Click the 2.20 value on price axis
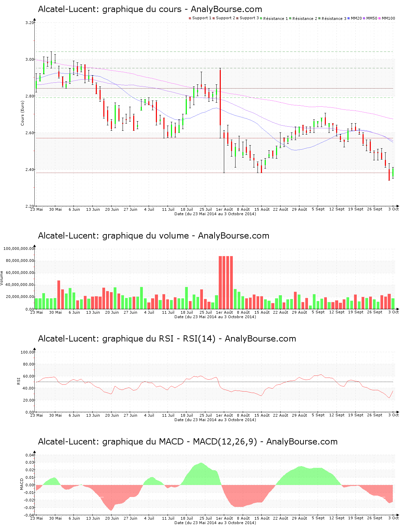This screenshot has width=412, height=532. point(30,206)
